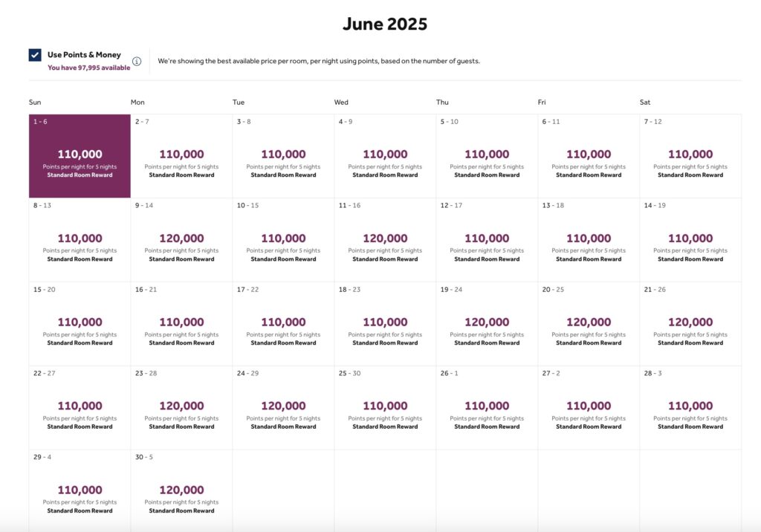Click the June 13 - 18 Friday stay
761x532 pixels.
tap(589, 240)
